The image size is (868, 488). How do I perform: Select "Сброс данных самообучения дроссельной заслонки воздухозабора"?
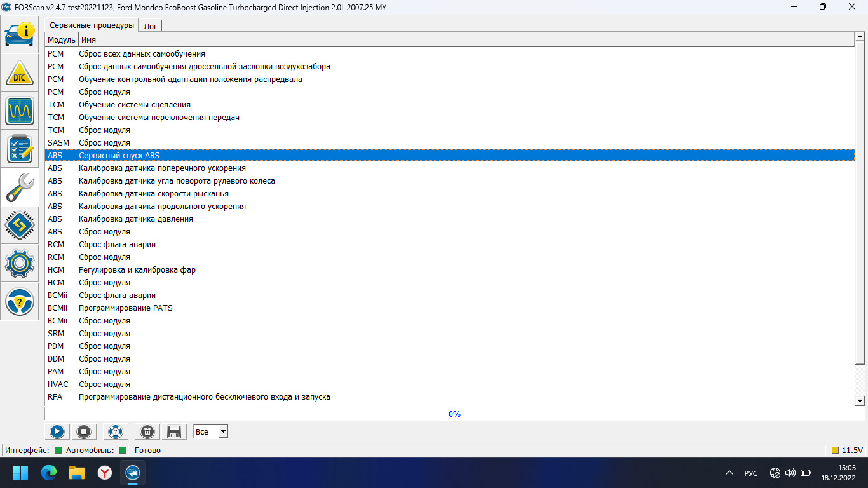[450, 67]
